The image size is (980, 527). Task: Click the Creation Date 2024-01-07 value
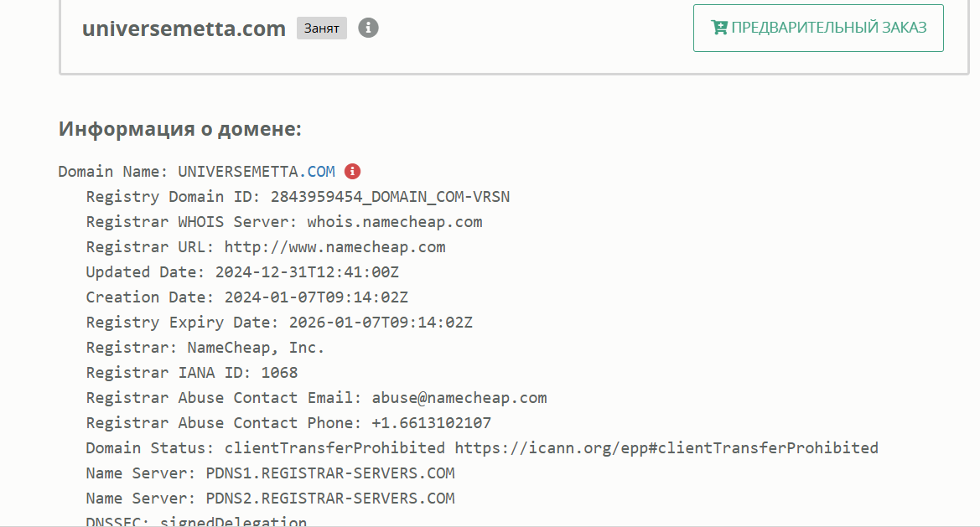pyautogui.click(x=316, y=297)
